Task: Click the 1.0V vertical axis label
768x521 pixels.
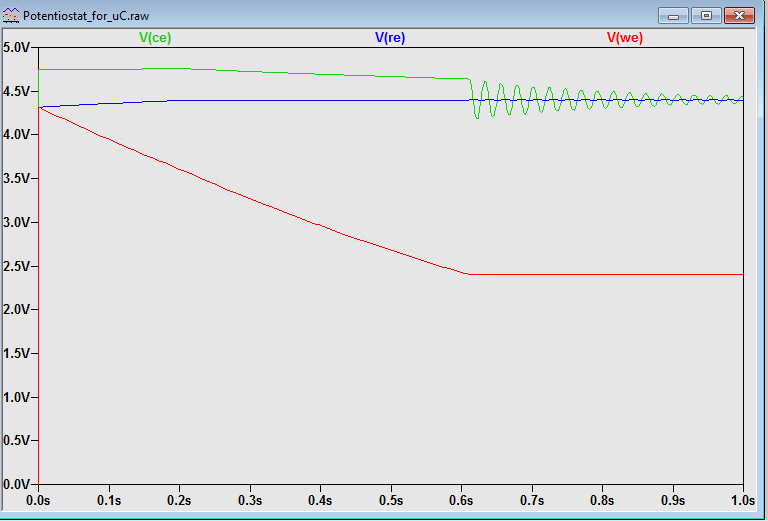Action: point(16,397)
